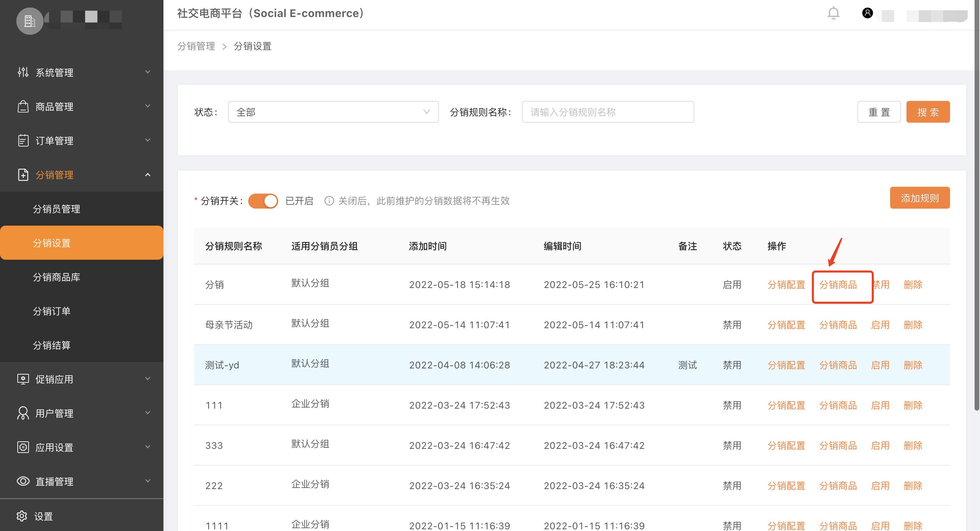Open 分销商品库 submenu item
Screen dimensions: 980x531
click(81, 277)
